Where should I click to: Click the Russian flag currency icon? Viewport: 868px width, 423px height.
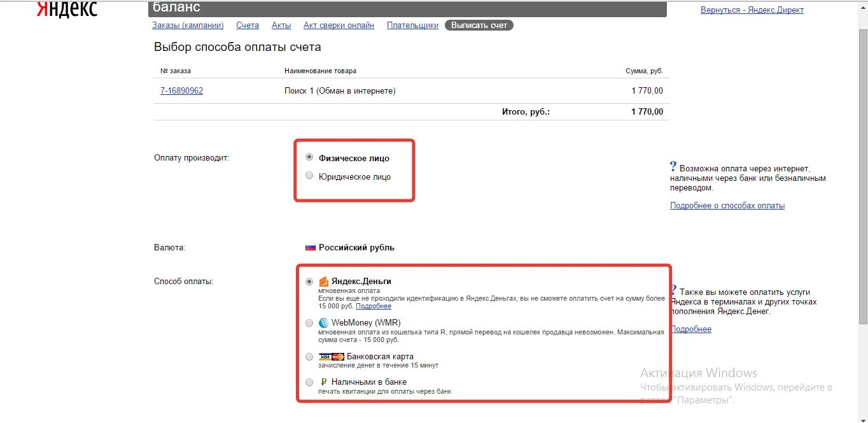pyautogui.click(x=311, y=248)
